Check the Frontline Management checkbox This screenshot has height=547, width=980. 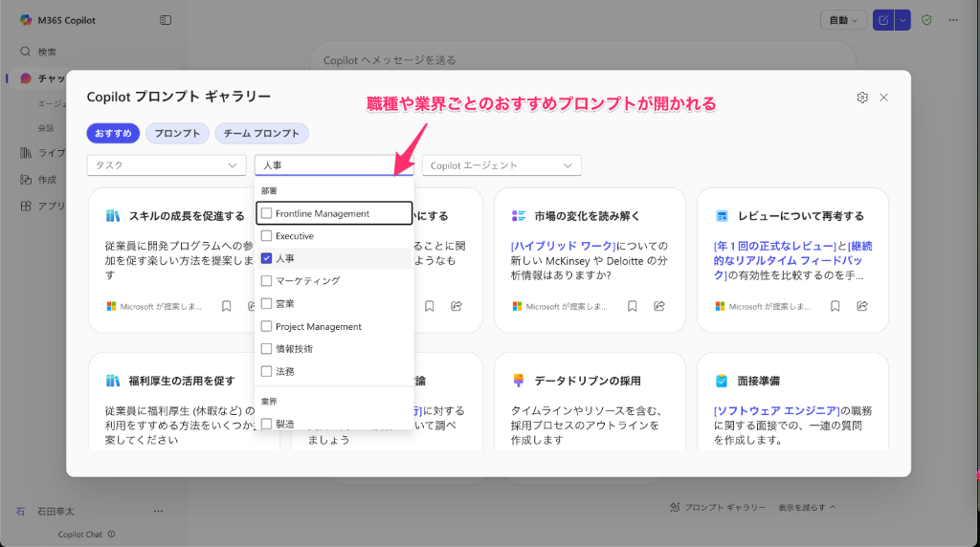click(x=267, y=214)
